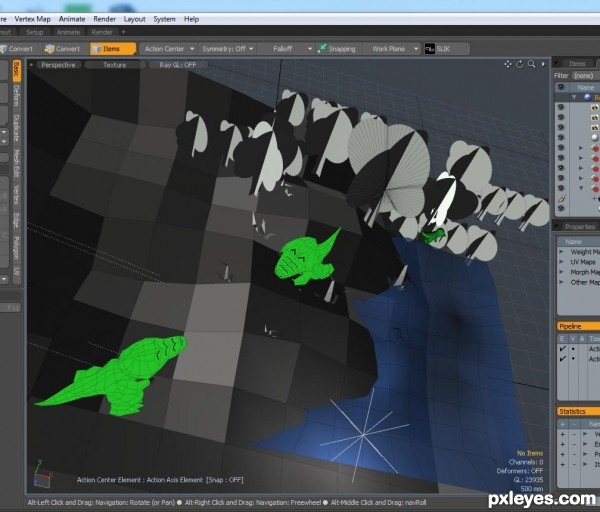Open Render menu in menu bar
The width and height of the screenshot is (600, 512).
(x=104, y=19)
